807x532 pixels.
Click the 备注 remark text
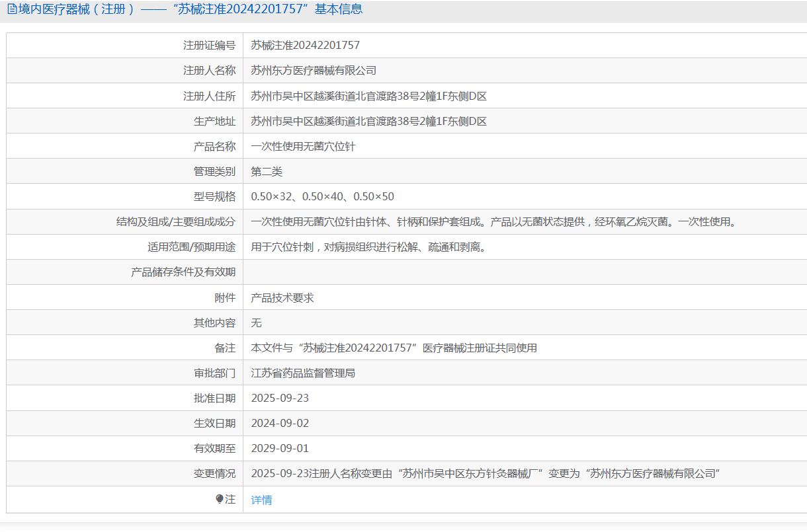coord(394,348)
